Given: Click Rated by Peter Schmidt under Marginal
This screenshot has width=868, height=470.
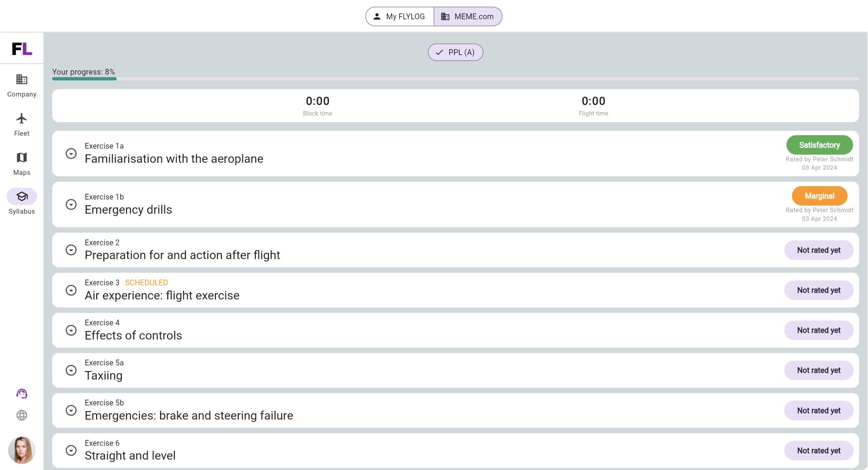Looking at the screenshot, I should (819, 210).
